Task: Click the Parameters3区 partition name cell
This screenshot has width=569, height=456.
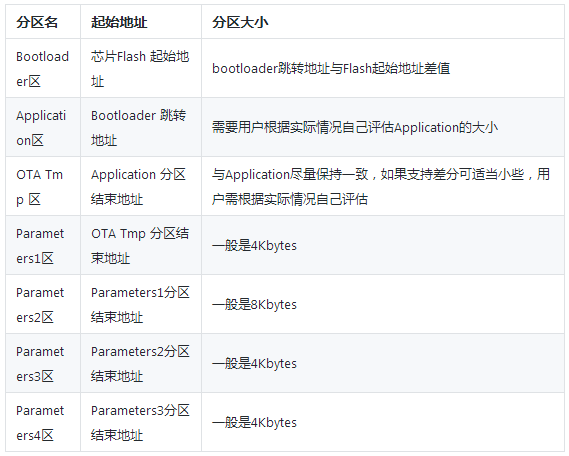Action: click(43, 363)
